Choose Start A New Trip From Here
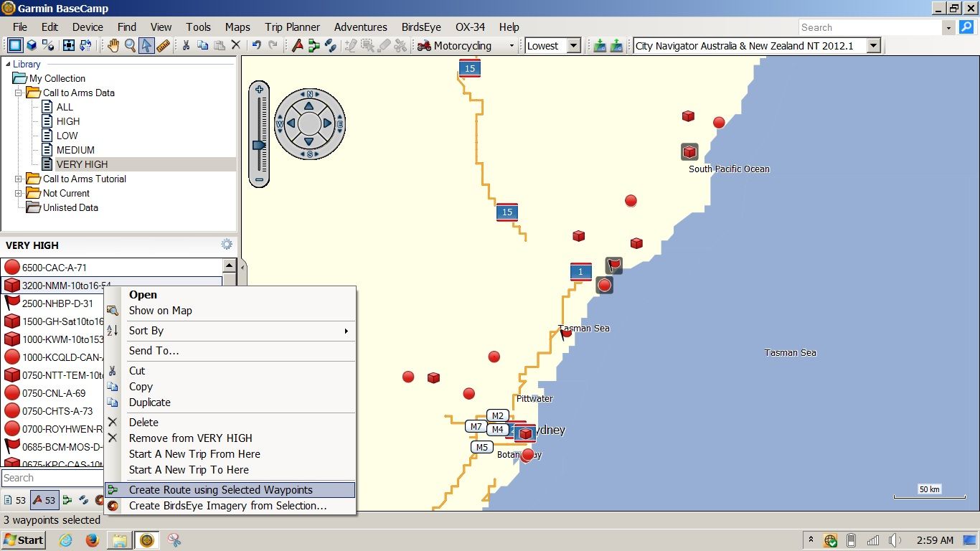Image resolution: width=980 pixels, height=551 pixels. (x=230, y=454)
